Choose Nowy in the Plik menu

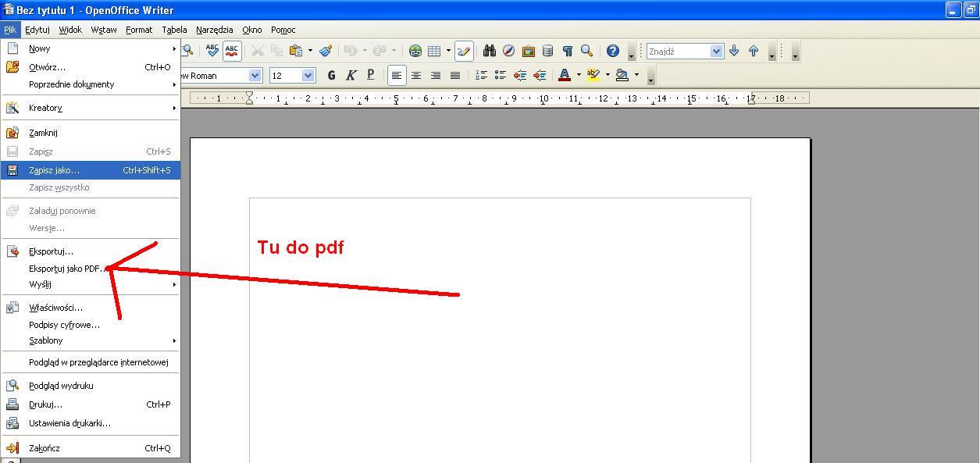point(91,48)
